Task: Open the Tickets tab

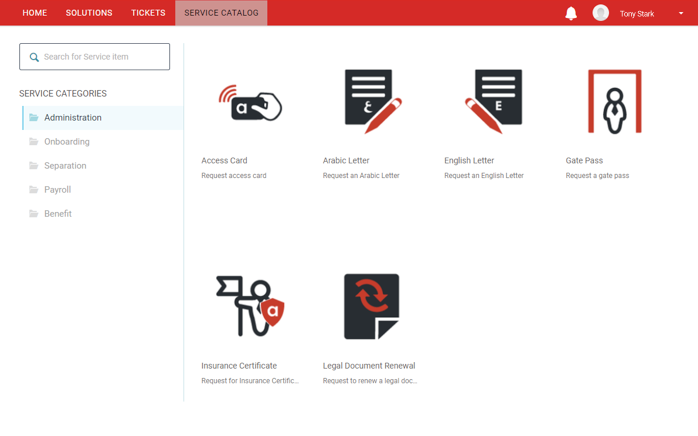Action: tap(148, 13)
